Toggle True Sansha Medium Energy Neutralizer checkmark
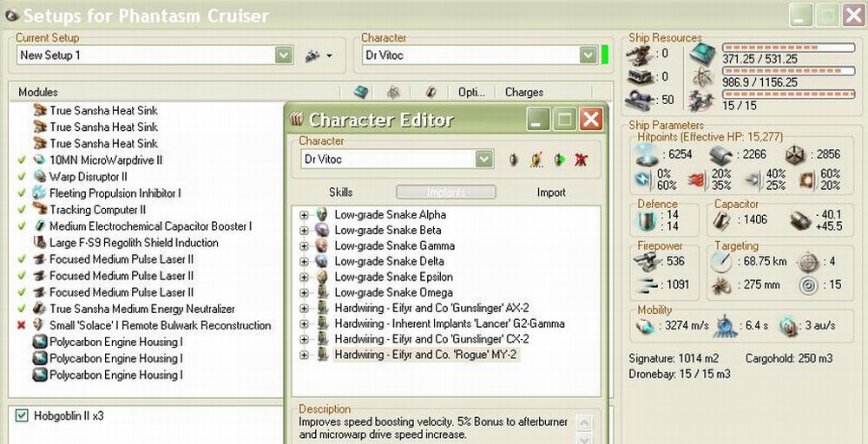 [x=22, y=309]
